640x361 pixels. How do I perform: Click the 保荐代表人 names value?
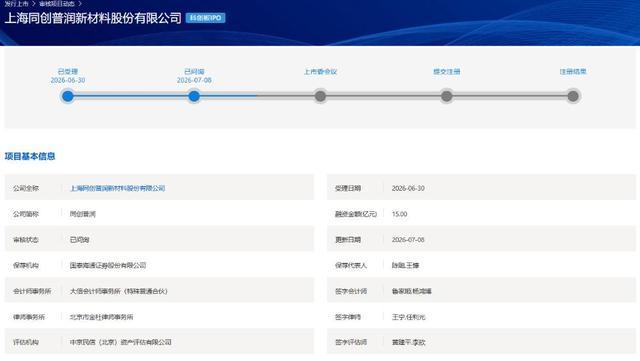pyautogui.click(x=405, y=265)
